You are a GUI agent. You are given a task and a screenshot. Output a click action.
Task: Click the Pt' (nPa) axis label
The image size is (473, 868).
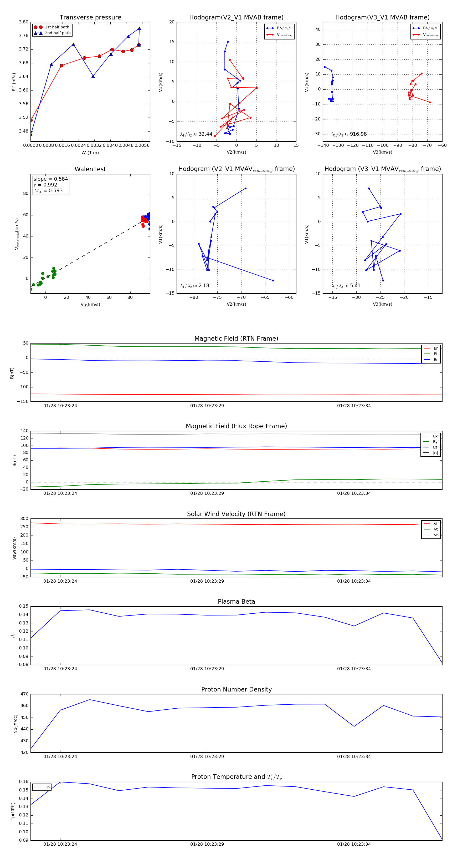point(14,82)
